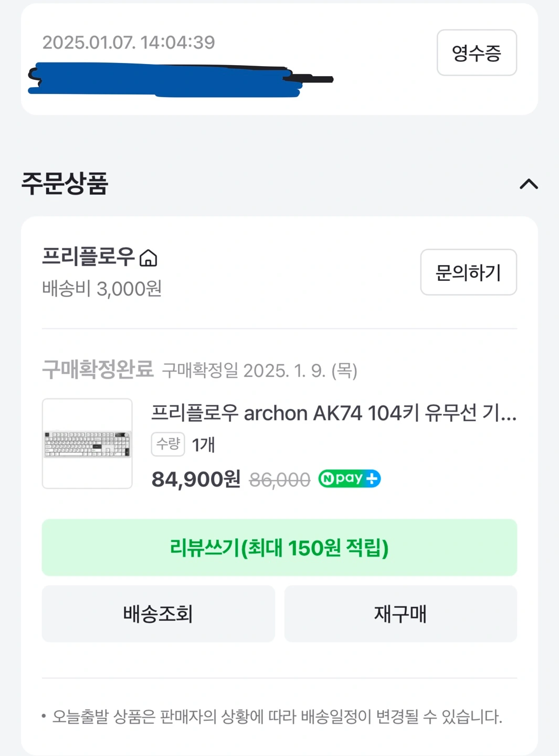The height and width of the screenshot is (756, 559).
Task: Open the 프리플로우 store name link
Action: click(x=88, y=257)
